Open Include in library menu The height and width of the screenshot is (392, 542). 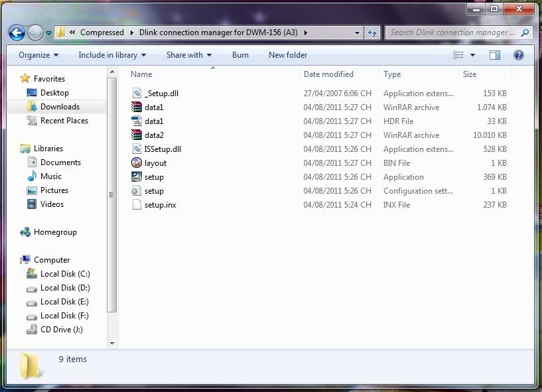pyautogui.click(x=112, y=55)
